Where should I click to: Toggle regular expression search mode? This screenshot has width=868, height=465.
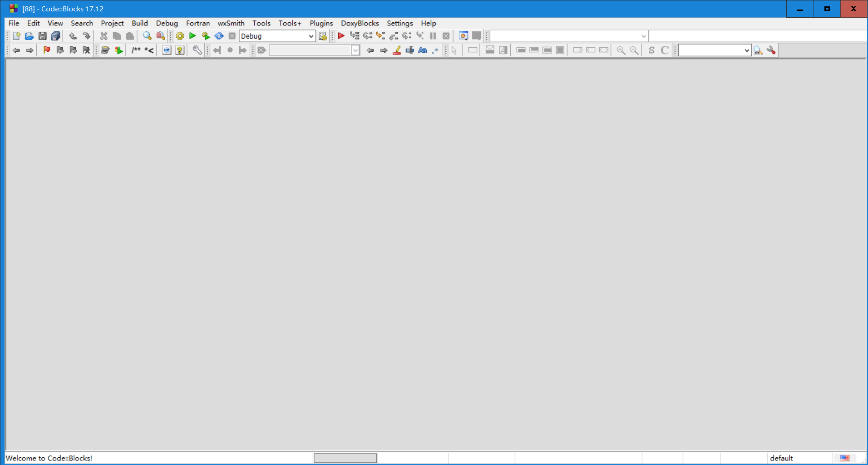[436, 50]
